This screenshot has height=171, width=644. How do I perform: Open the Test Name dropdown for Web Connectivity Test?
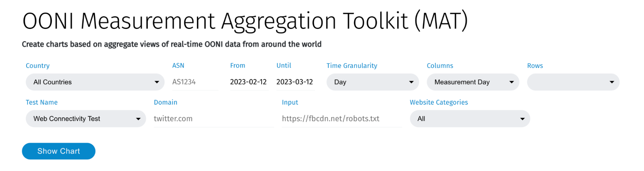(85, 119)
